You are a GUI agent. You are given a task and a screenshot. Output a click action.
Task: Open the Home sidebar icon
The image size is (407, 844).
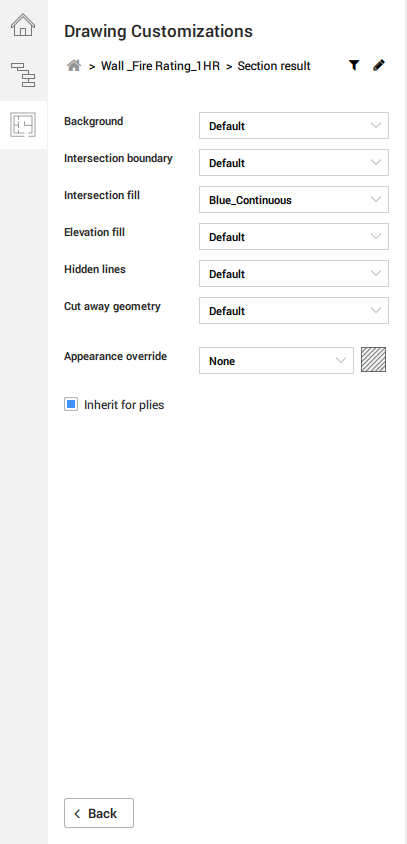[23, 25]
